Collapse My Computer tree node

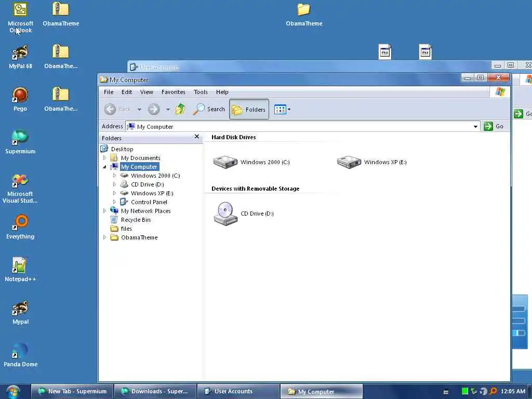tap(104, 167)
